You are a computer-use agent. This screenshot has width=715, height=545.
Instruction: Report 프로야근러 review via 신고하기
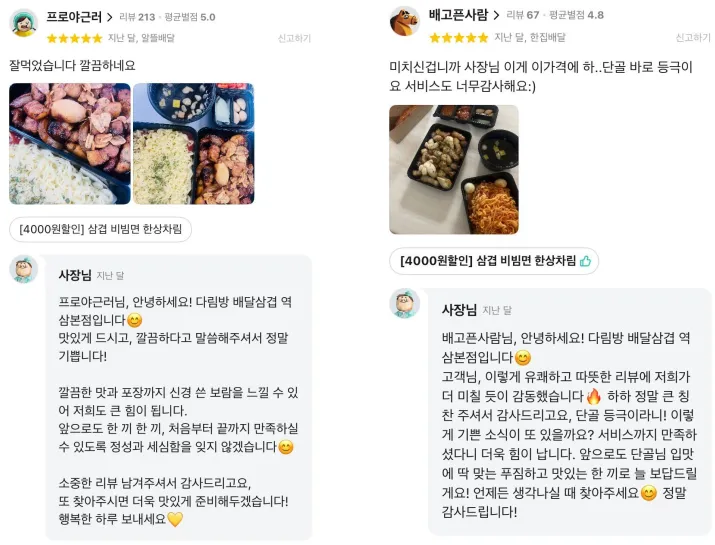click(294, 38)
